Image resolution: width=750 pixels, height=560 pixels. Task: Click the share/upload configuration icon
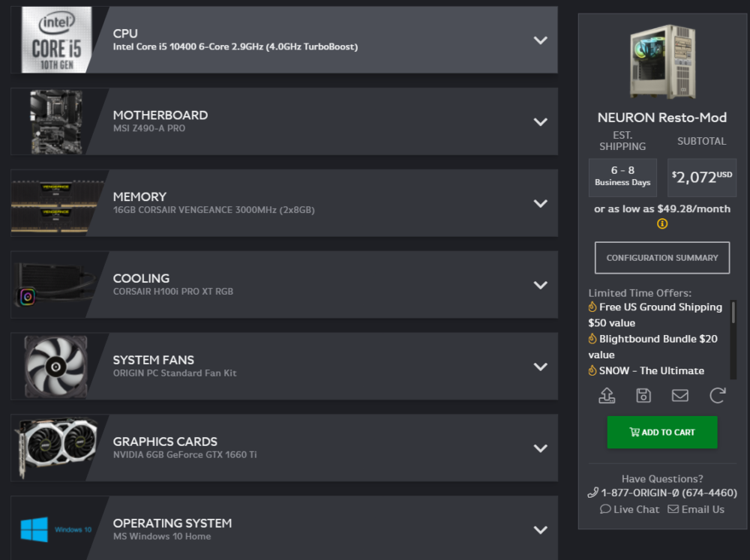click(x=607, y=396)
